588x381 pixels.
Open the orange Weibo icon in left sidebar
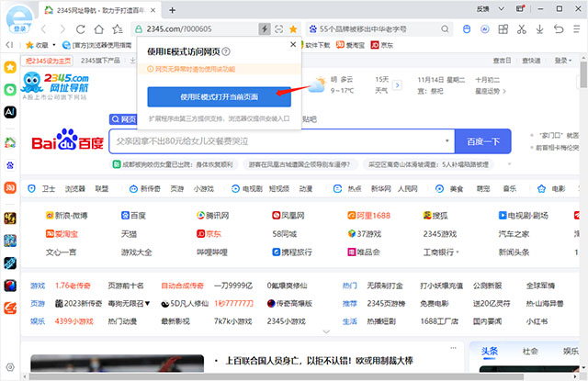pyautogui.click(x=10, y=186)
